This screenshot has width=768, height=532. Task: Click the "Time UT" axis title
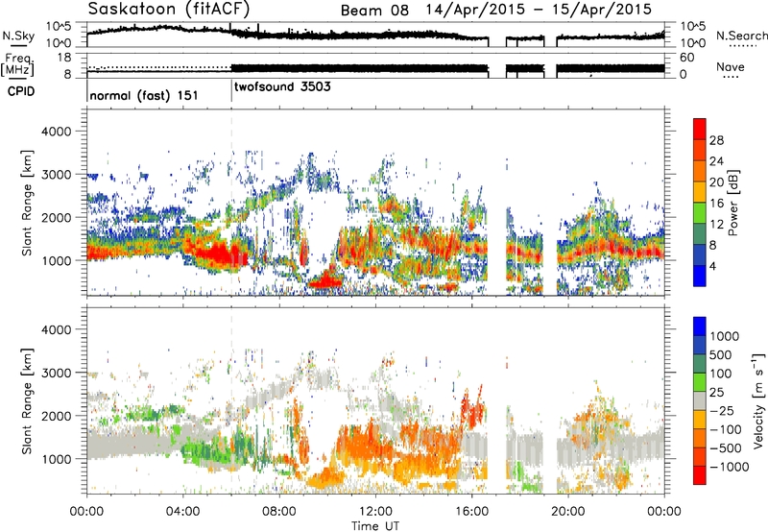point(375,526)
